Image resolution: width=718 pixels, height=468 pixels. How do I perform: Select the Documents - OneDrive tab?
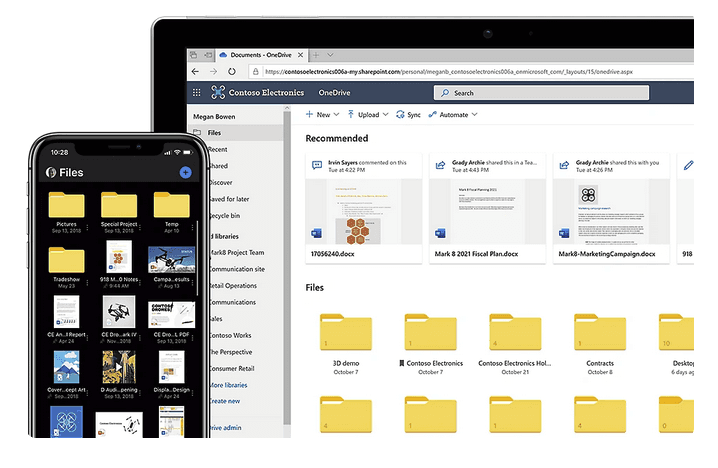click(x=261, y=55)
